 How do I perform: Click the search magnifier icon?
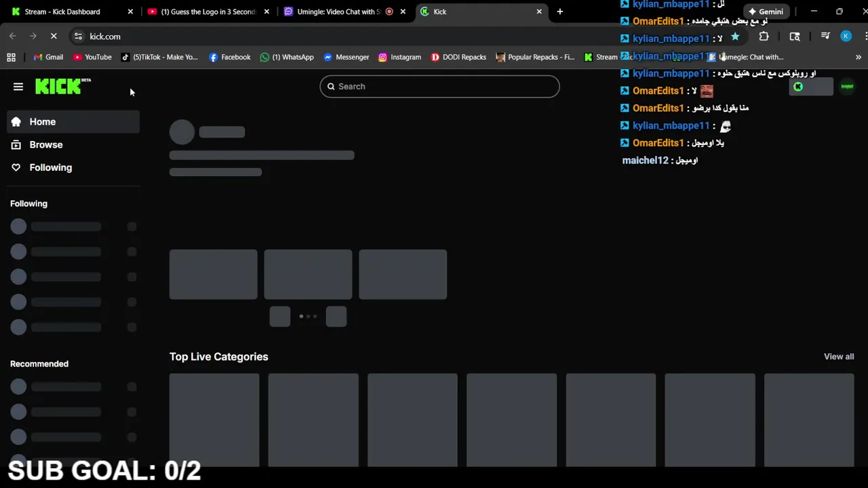(331, 86)
